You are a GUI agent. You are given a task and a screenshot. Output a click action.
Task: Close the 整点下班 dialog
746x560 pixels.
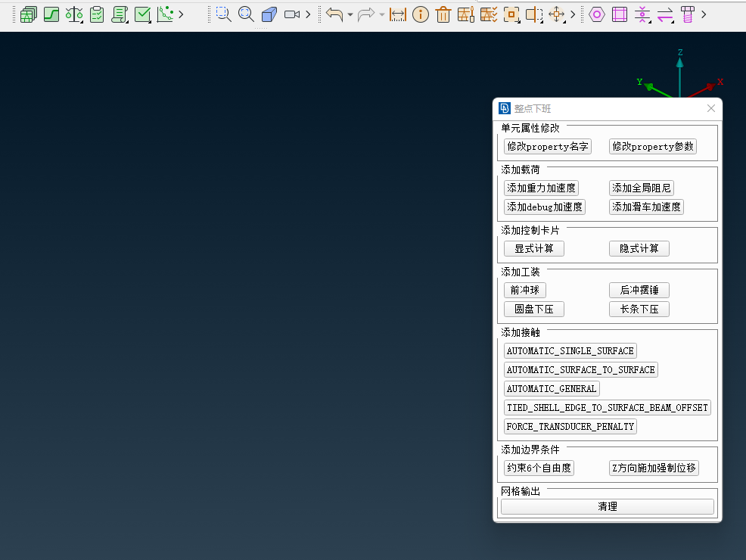(x=710, y=108)
